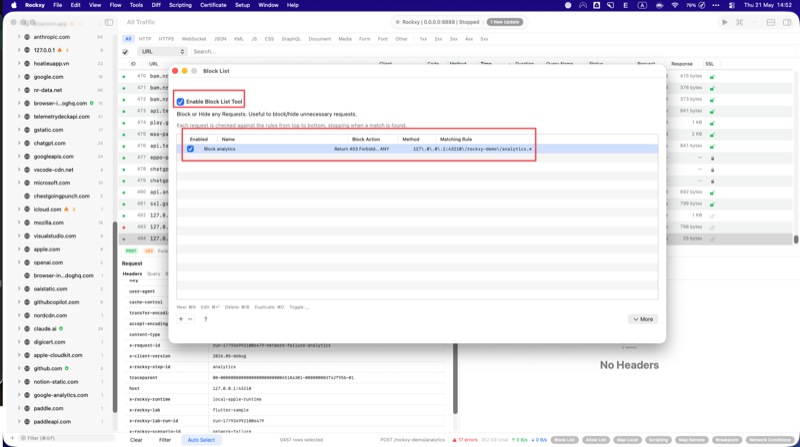Filter by 4xx status codes
Viewport: 800px width, 447px height.
(x=469, y=39)
